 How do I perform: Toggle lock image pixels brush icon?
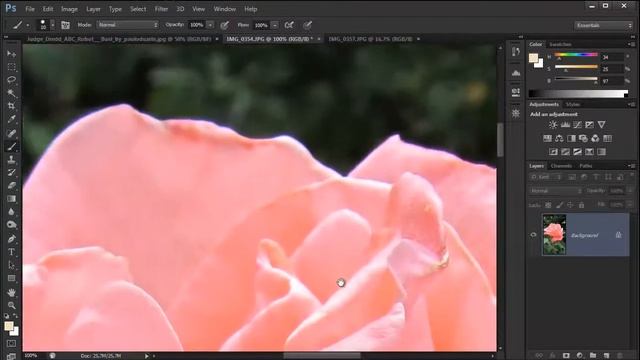[559, 205]
